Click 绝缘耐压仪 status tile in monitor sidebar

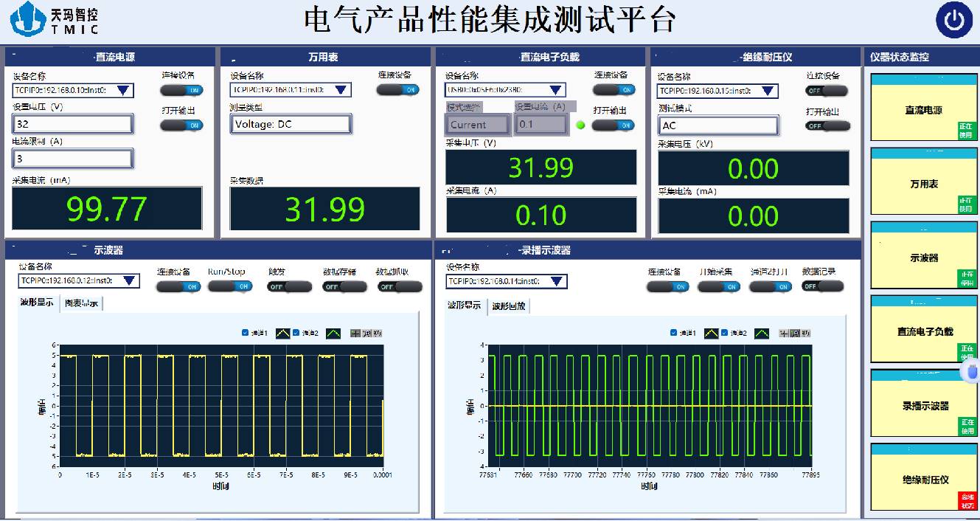tap(925, 479)
